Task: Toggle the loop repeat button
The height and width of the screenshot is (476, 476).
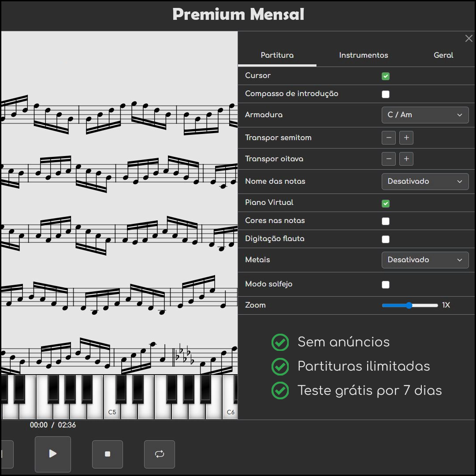Action: click(x=160, y=454)
